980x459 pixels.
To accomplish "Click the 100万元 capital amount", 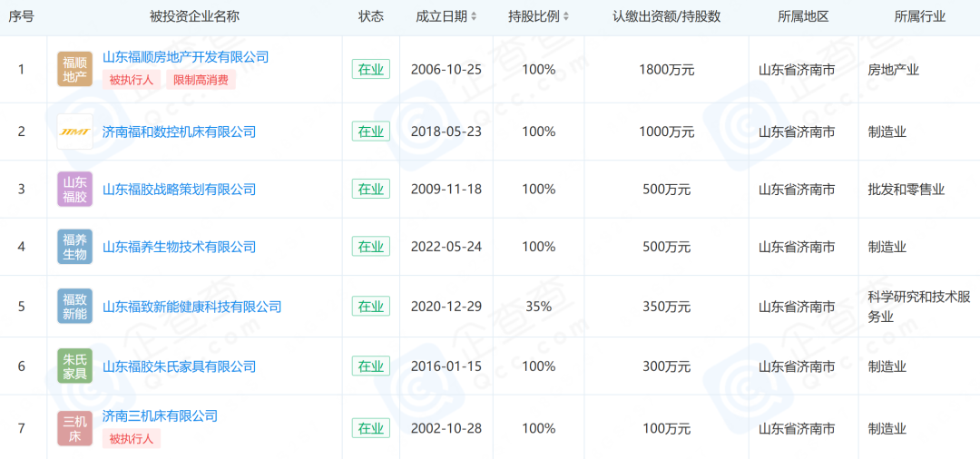I will click(x=666, y=428).
